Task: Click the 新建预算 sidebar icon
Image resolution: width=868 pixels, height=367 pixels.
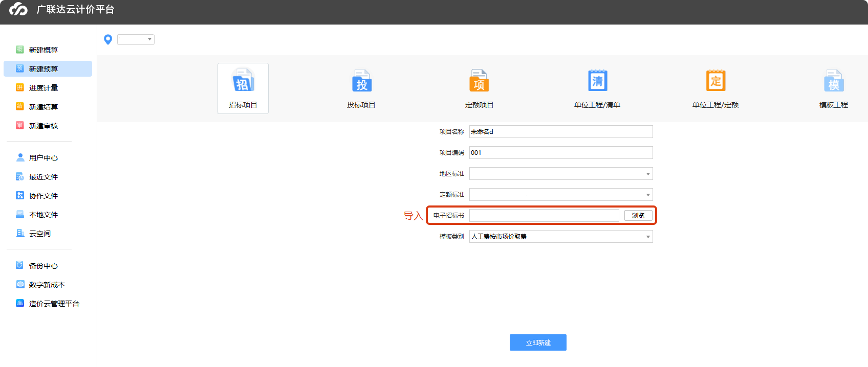Action: (20, 68)
